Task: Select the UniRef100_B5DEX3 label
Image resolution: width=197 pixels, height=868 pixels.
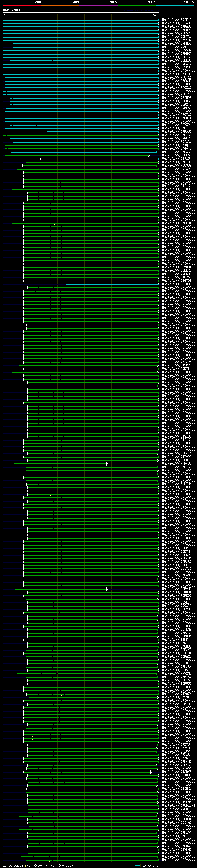Action: click(x=177, y=271)
